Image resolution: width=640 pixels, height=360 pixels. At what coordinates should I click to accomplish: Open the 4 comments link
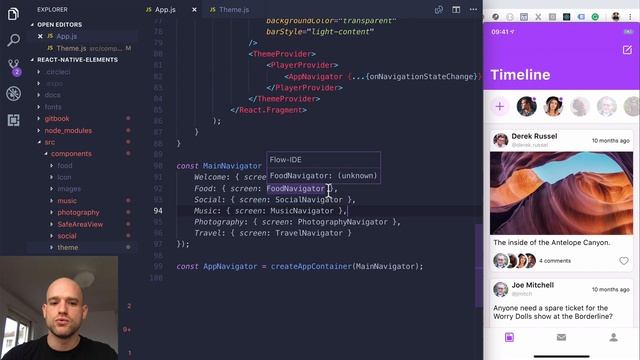555,261
